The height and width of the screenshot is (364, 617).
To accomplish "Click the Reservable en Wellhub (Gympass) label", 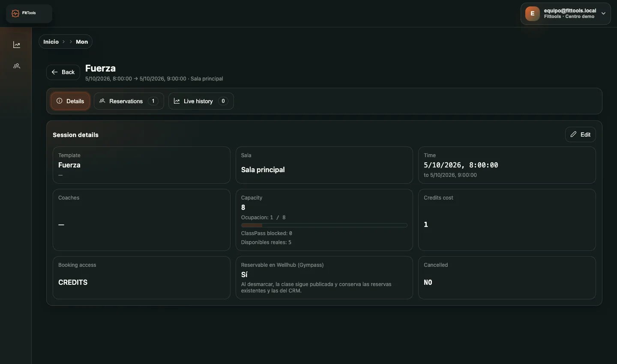I will coord(282,265).
